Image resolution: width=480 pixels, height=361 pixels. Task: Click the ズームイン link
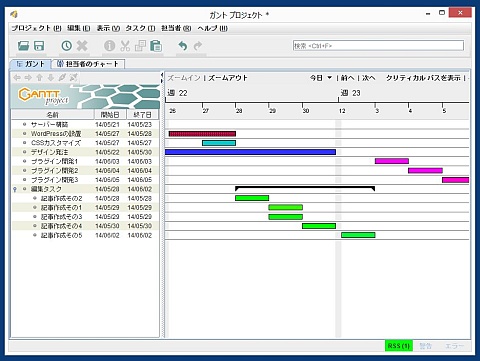pos(184,78)
